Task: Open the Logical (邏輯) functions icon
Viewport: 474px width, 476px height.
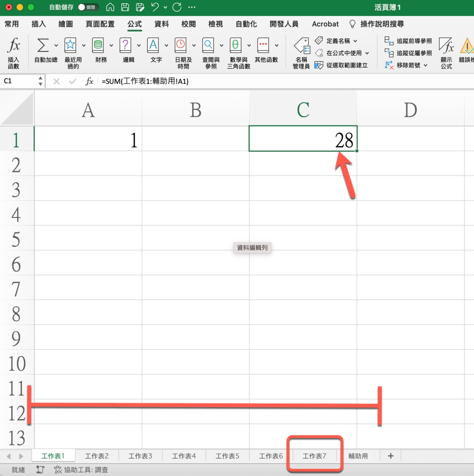Action: point(125,45)
